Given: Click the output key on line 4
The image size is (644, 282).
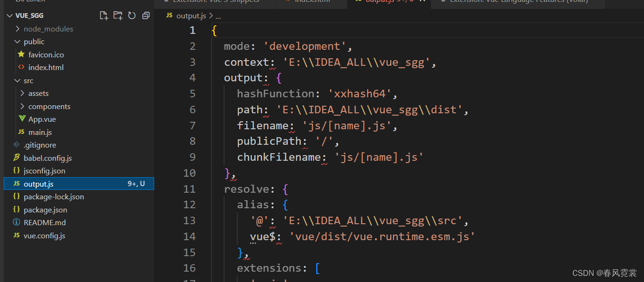Looking at the screenshot, I should (x=243, y=78).
